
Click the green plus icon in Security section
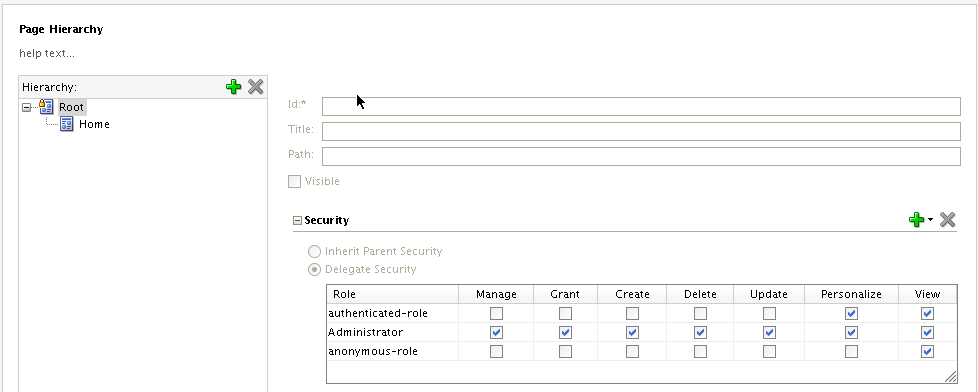[x=916, y=220]
